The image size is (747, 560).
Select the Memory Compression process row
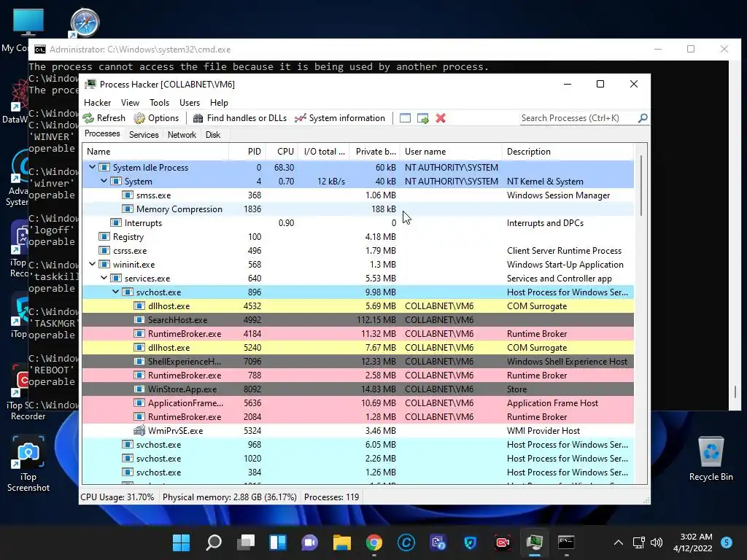coord(357,209)
